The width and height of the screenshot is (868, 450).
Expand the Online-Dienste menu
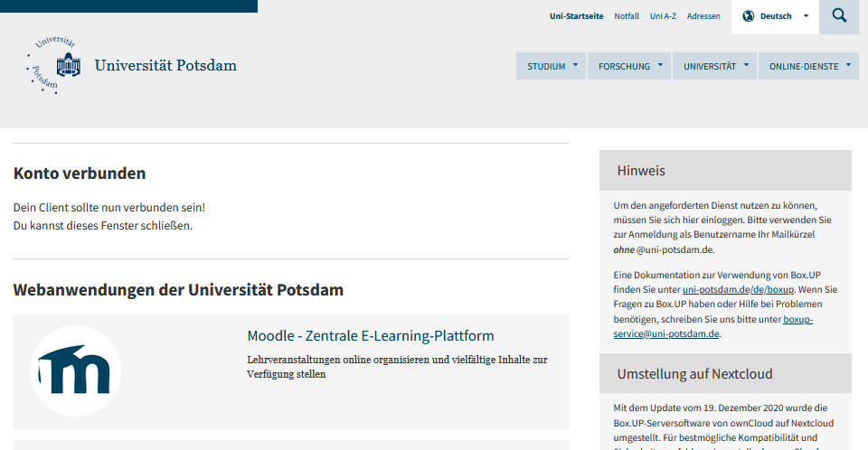[x=808, y=66]
